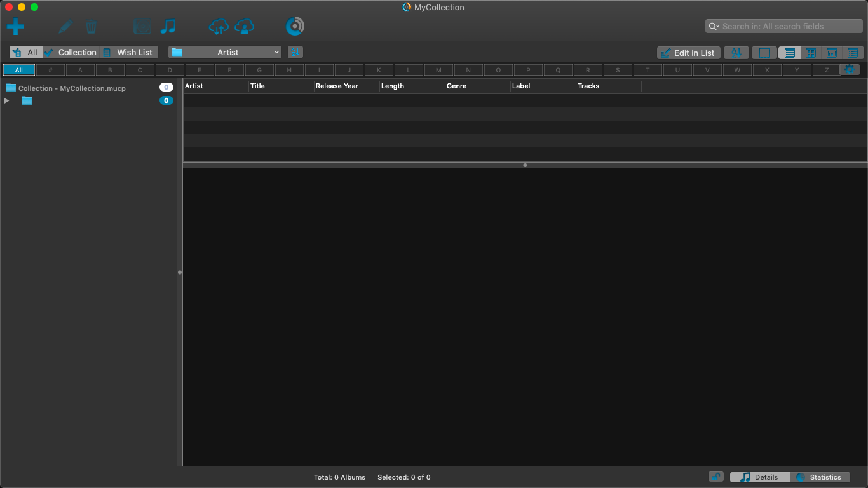Click the A-Z sort icon button
This screenshot has height=488, width=868.
pyautogui.click(x=736, y=53)
